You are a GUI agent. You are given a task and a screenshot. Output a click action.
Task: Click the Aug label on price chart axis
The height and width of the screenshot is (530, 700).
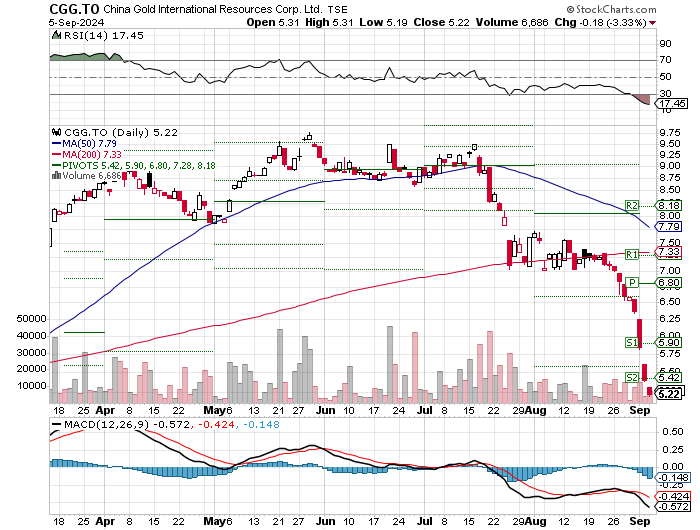click(536, 410)
